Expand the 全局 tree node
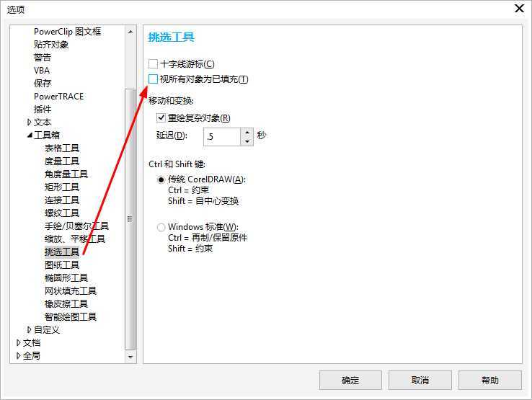 (x=19, y=356)
